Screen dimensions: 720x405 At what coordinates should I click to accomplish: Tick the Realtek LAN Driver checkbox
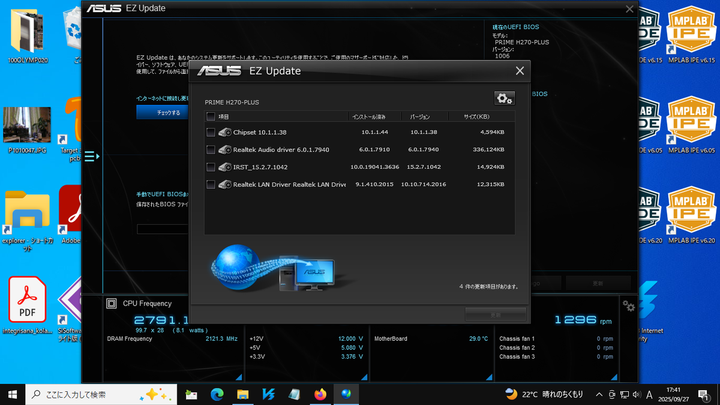coord(210,184)
